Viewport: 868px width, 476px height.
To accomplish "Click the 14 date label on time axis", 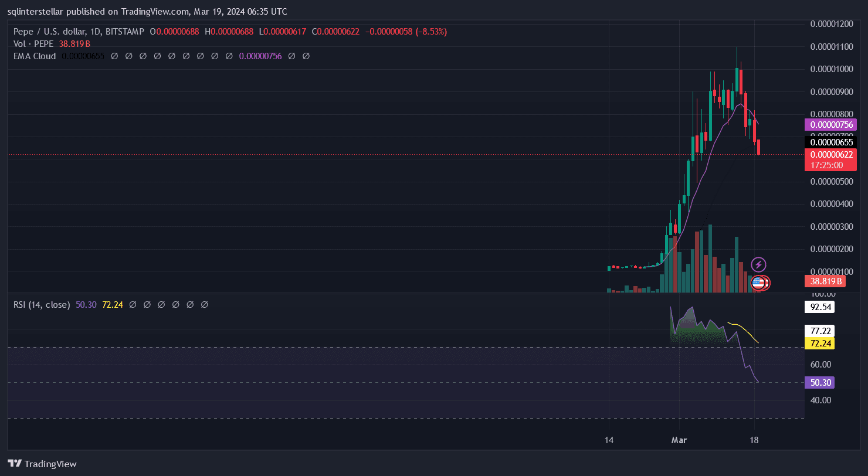I will click(609, 440).
